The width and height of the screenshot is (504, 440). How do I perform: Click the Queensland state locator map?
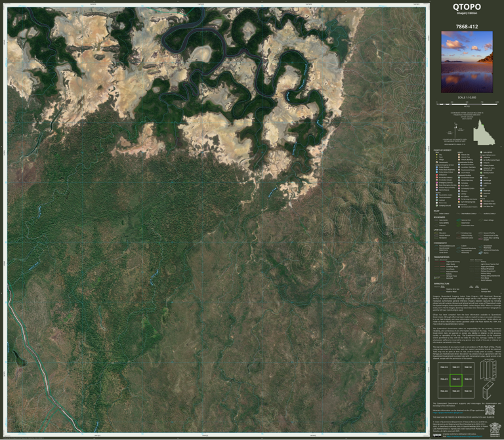coord(484,132)
